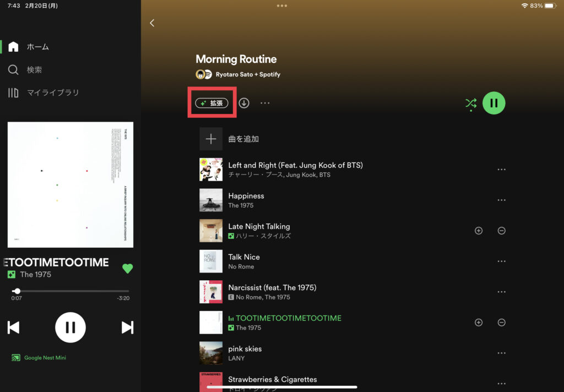Tap the pink skies album thumbnail
This screenshot has height=392, width=564.
point(211,353)
